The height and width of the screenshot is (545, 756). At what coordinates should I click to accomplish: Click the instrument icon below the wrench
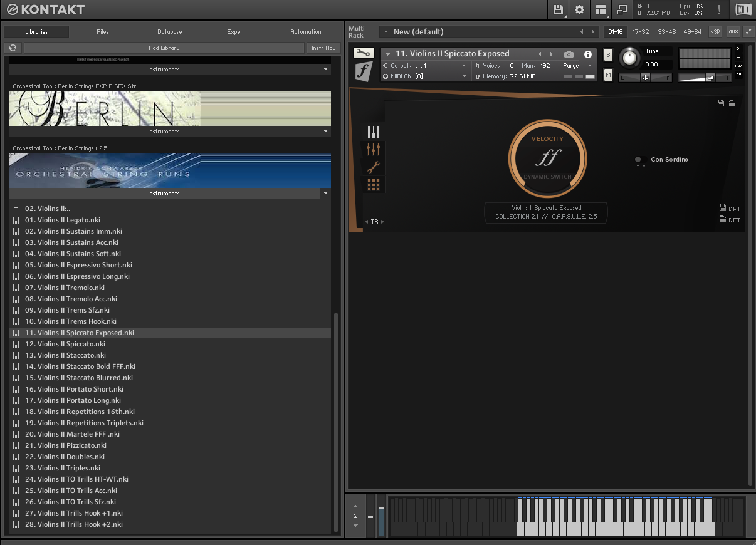[363, 71]
